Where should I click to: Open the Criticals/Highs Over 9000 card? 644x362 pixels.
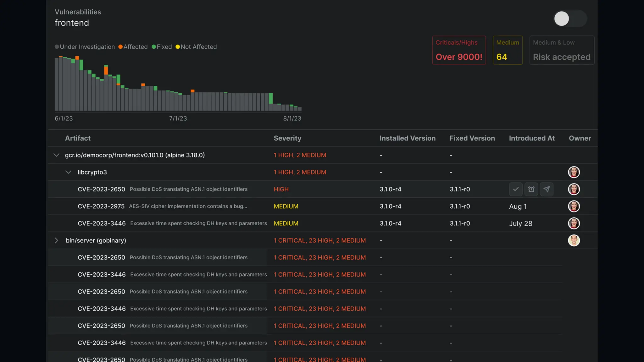[459, 50]
